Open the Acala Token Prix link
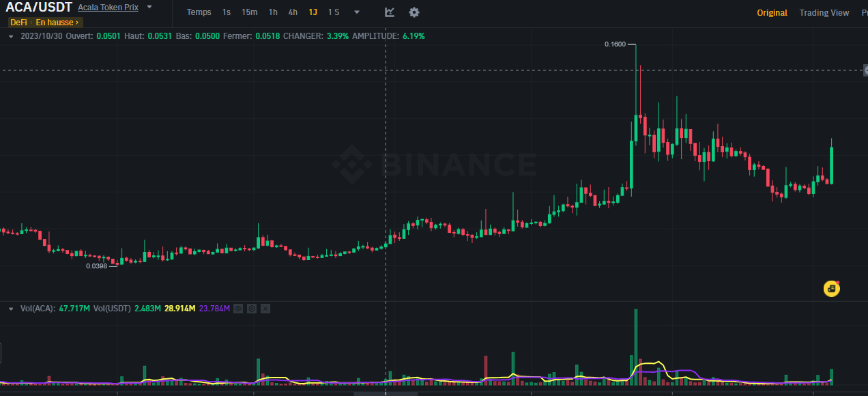868x396 pixels. point(107,7)
